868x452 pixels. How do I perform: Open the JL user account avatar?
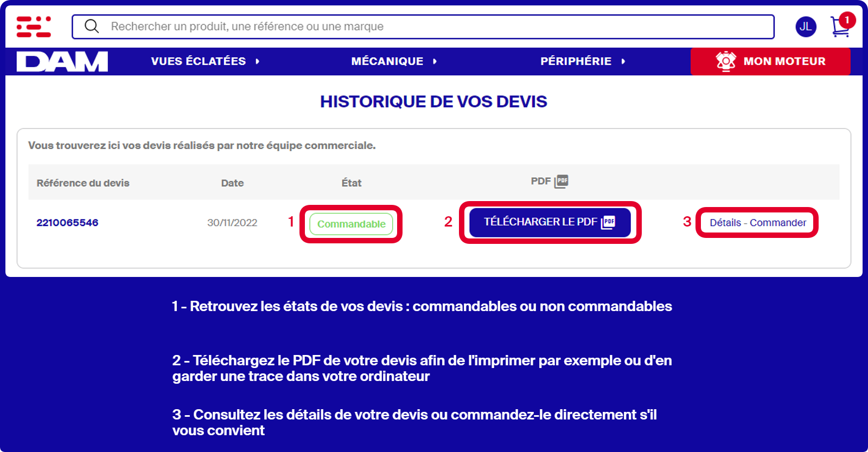pyautogui.click(x=806, y=27)
